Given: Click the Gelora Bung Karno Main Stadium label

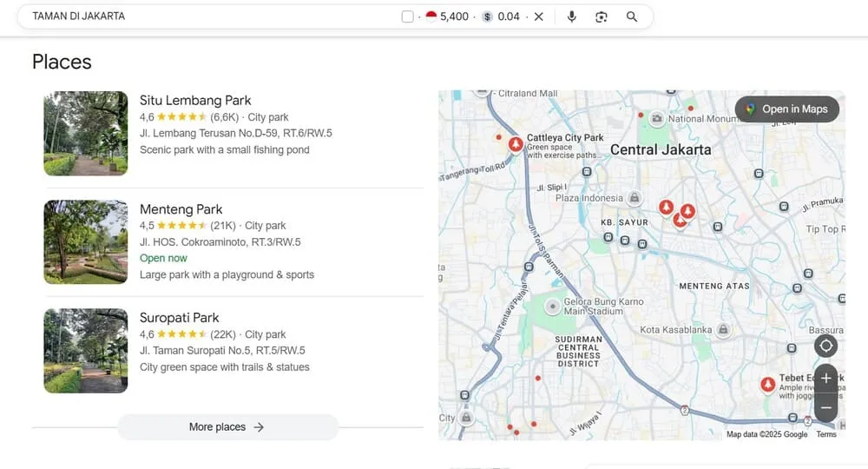Looking at the screenshot, I should click(603, 307).
